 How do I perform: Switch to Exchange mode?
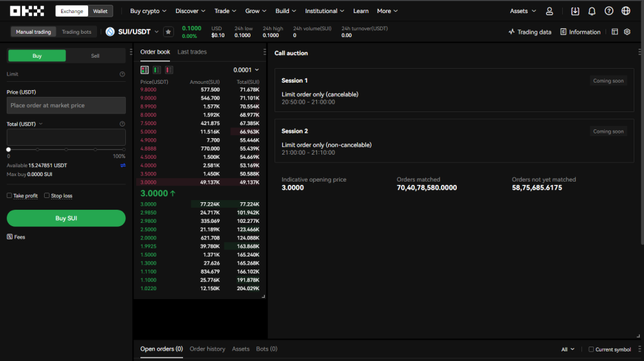tap(72, 11)
